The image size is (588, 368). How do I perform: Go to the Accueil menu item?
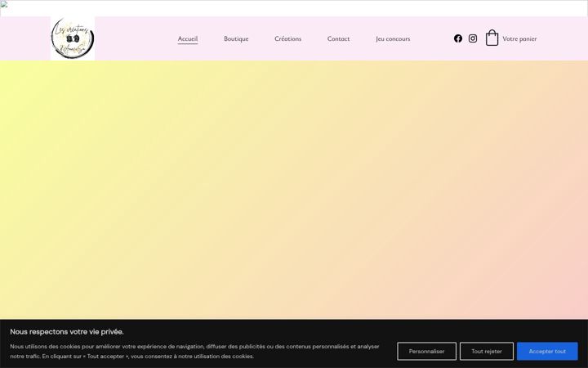click(188, 38)
